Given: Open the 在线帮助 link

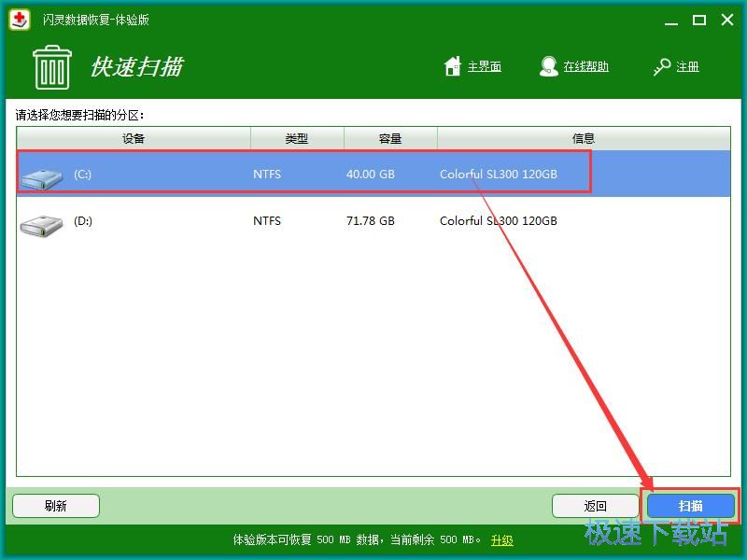Looking at the screenshot, I should (586, 66).
